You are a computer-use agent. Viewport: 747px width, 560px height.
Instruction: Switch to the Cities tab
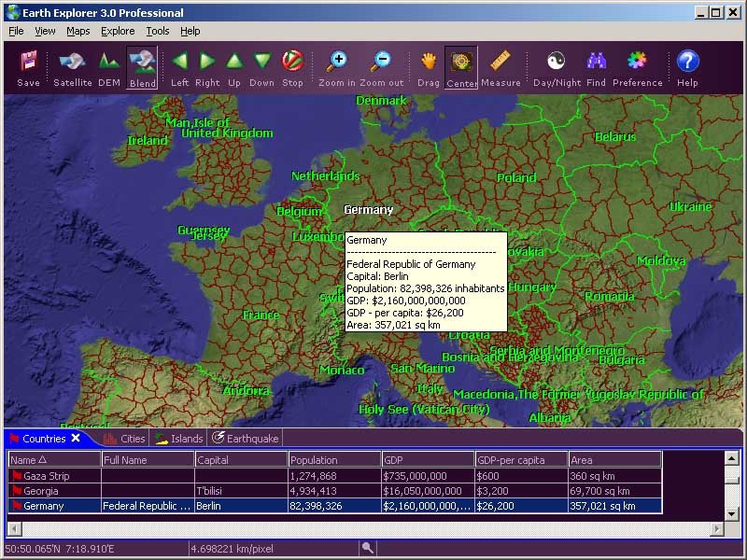[x=125, y=439]
